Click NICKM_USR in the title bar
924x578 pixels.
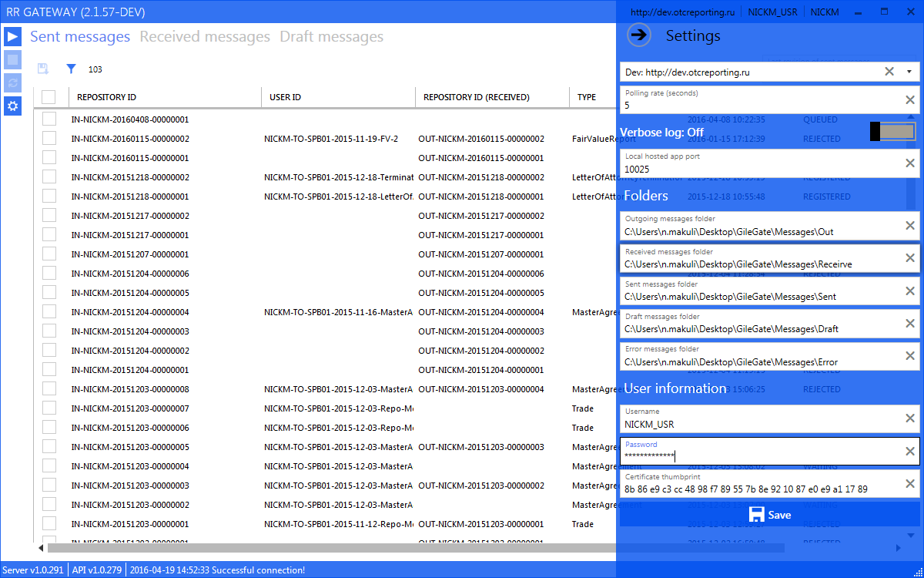tap(772, 12)
